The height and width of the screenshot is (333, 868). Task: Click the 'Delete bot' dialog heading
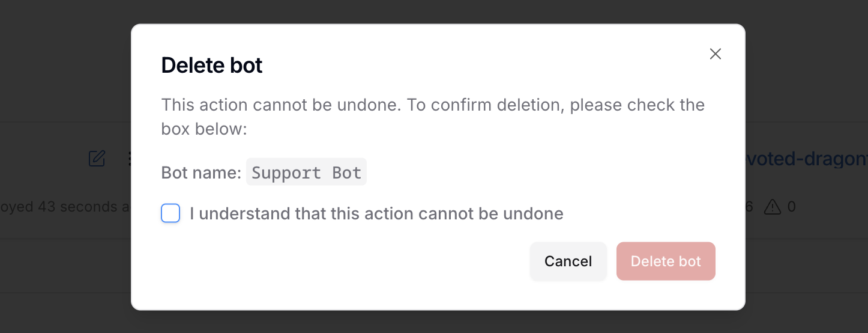212,66
